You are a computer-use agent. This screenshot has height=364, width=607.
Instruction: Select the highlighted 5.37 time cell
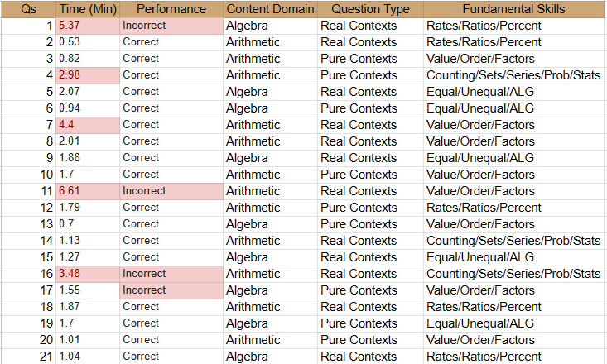[88, 26]
